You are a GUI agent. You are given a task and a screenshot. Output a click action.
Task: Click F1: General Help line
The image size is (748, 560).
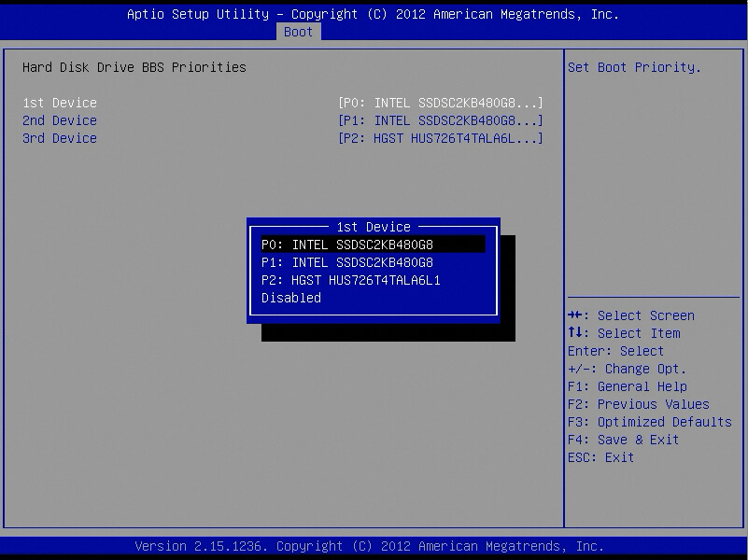628,386
